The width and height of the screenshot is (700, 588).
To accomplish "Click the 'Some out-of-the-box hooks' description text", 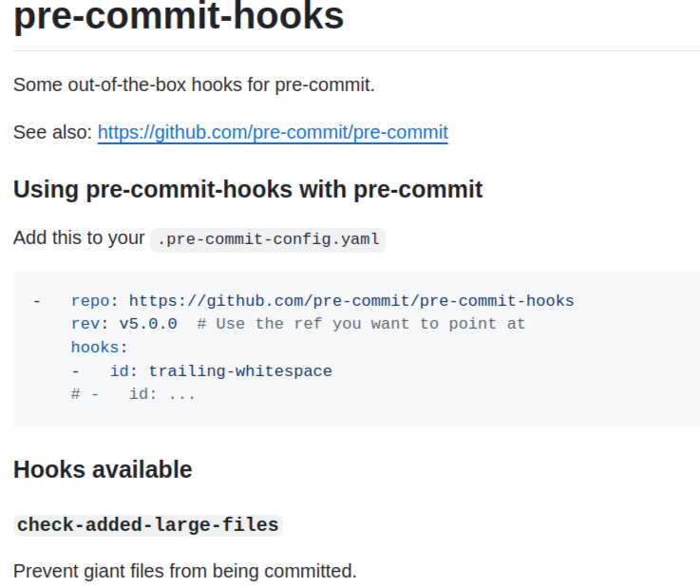I will pyautogui.click(x=194, y=85).
